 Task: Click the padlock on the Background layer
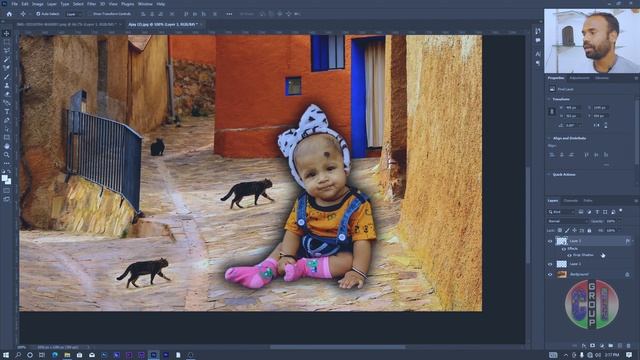627,275
